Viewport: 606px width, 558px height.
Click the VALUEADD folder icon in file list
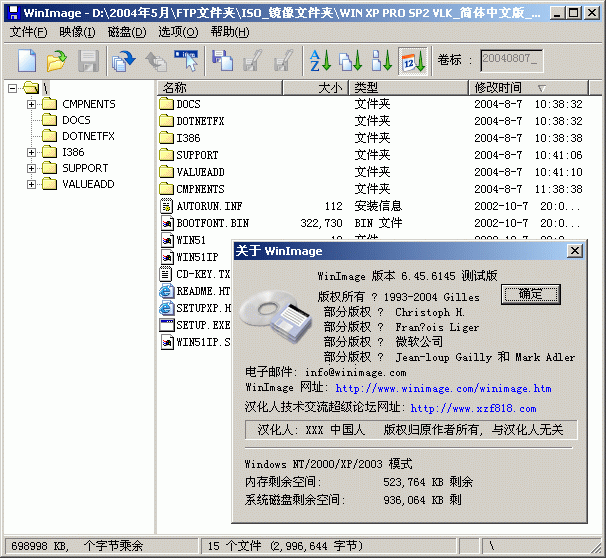(x=166, y=172)
